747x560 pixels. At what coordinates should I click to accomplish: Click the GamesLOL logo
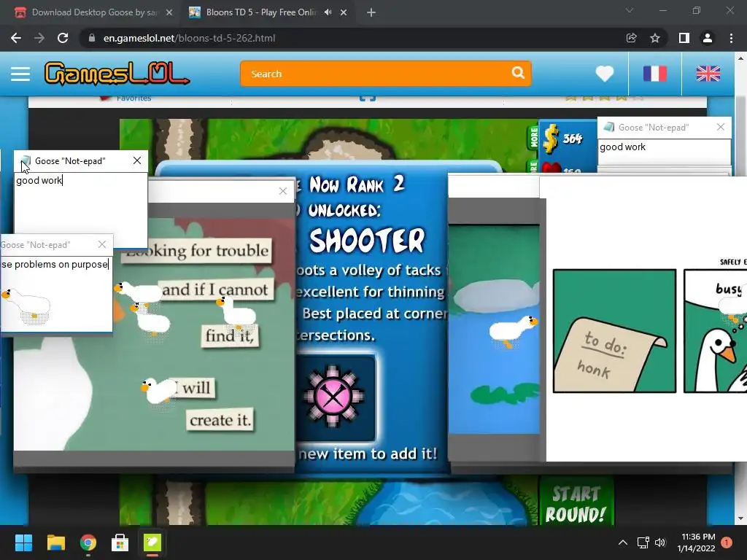pyautogui.click(x=117, y=74)
